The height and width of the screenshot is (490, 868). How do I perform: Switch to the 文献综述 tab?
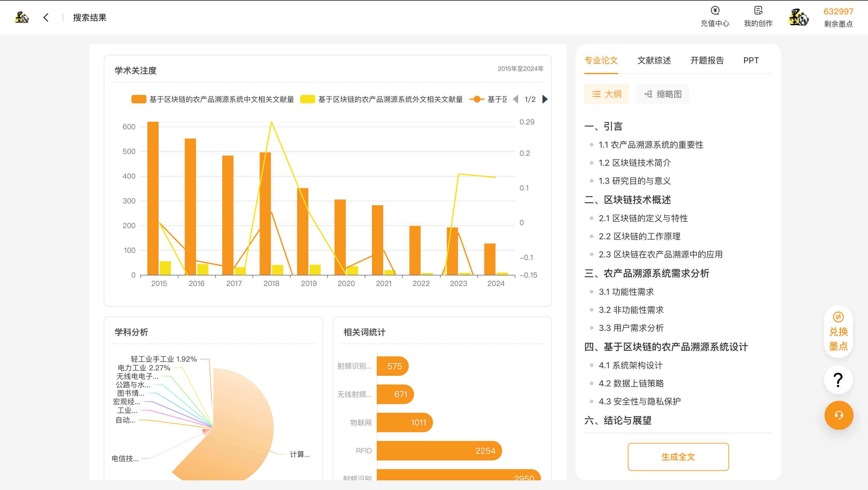pos(654,60)
